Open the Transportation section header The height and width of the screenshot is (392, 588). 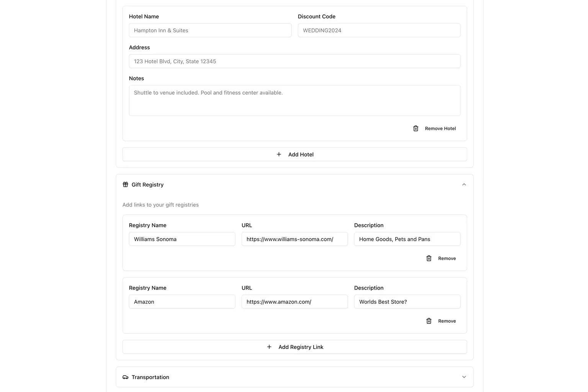[295, 377]
